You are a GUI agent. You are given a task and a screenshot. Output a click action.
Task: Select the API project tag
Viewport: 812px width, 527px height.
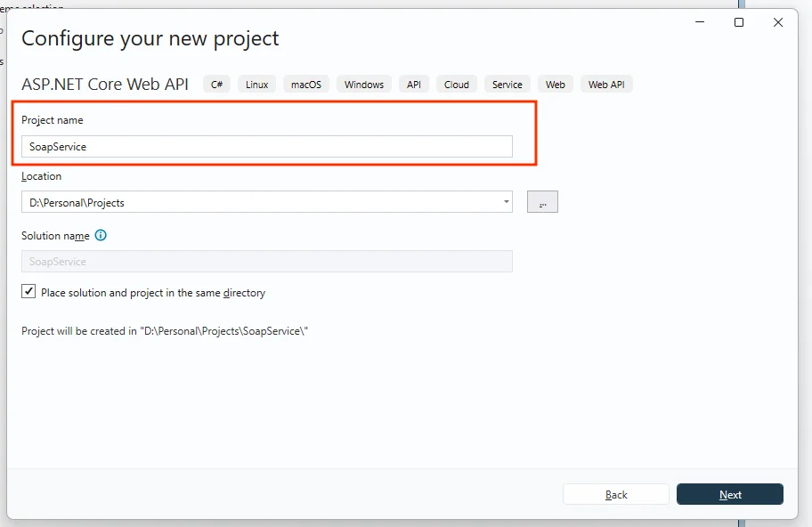click(x=413, y=84)
